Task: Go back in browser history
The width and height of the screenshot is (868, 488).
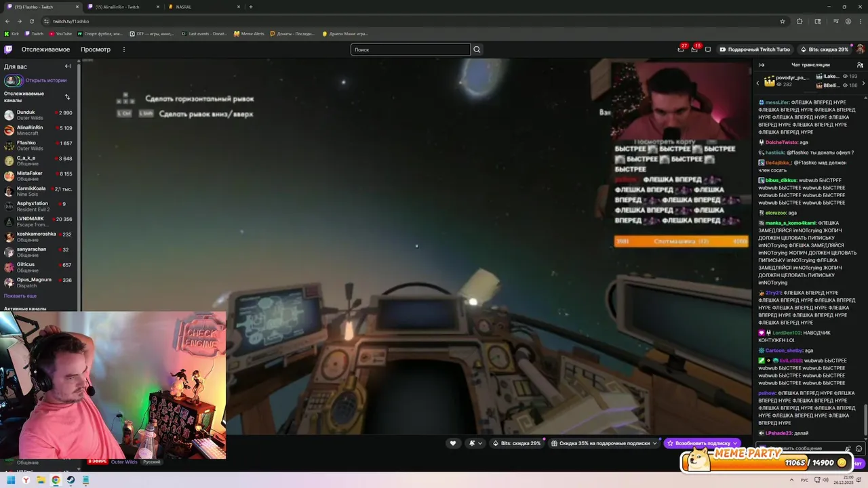Action: 7,21
